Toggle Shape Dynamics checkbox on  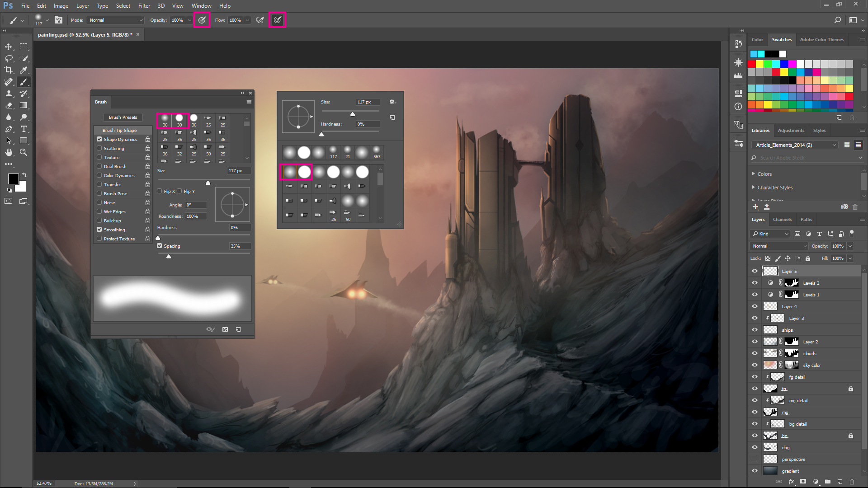[x=99, y=139]
